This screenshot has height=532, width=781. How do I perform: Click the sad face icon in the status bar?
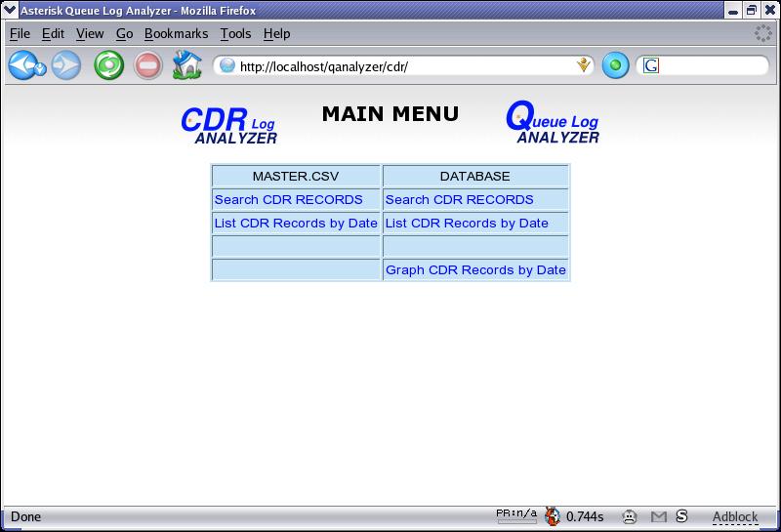(x=631, y=516)
